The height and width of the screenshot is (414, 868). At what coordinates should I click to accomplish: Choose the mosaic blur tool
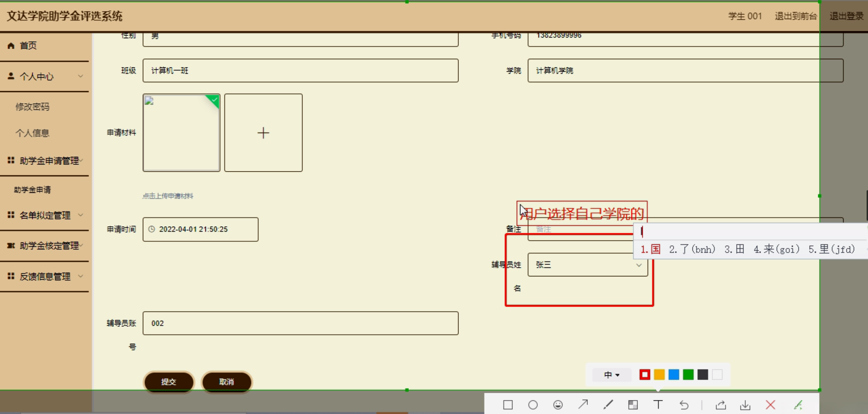(x=633, y=405)
